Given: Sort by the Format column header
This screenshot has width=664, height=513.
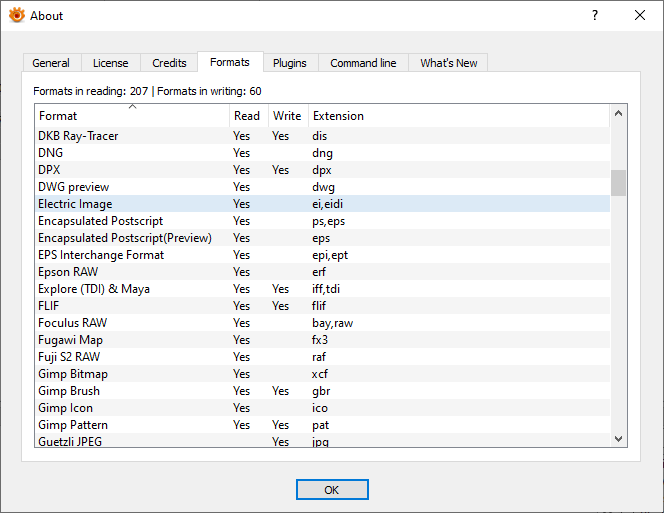Looking at the screenshot, I should point(132,116).
